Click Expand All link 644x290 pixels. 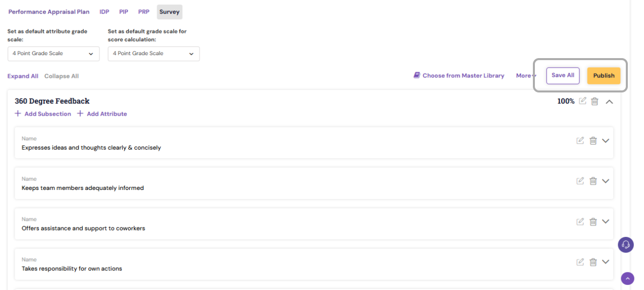pos(23,76)
